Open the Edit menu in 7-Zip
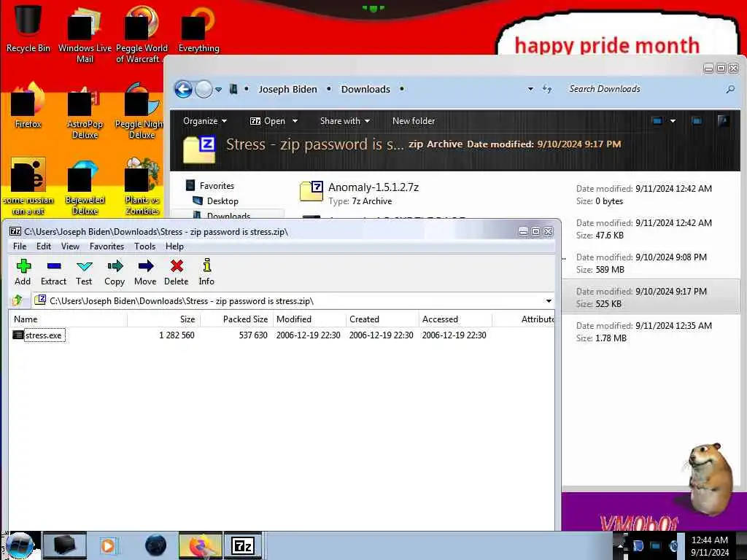Screen dimensions: 747x560 click(43, 246)
